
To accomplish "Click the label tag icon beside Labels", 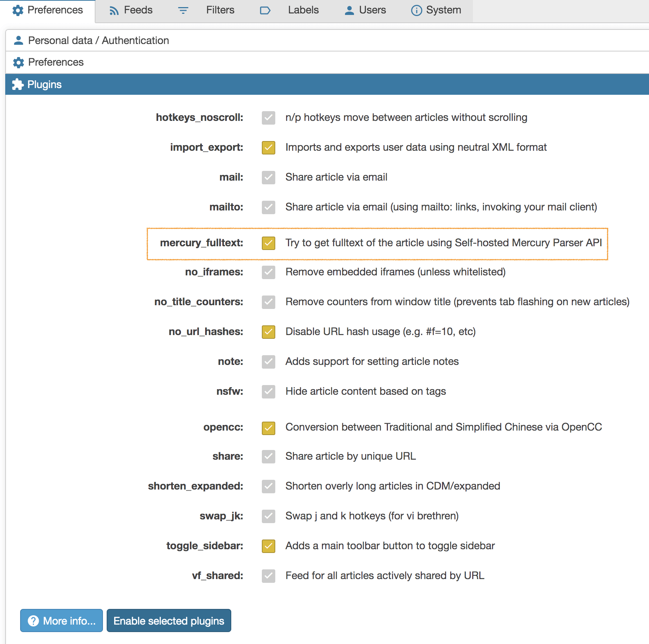I will click(265, 10).
